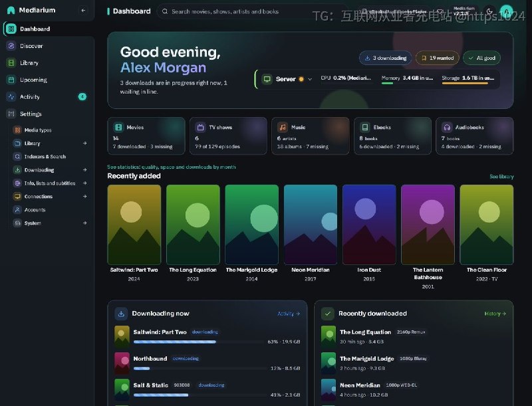
Task: Click the heart icon in header
Action: tap(440, 11)
